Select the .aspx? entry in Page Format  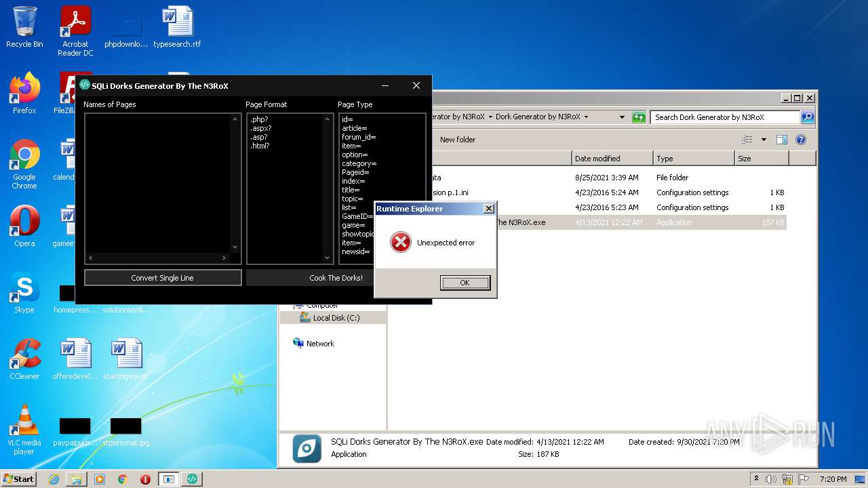click(x=261, y=128)
